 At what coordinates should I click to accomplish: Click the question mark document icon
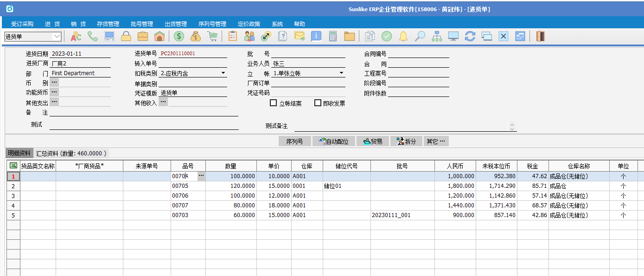283,36
